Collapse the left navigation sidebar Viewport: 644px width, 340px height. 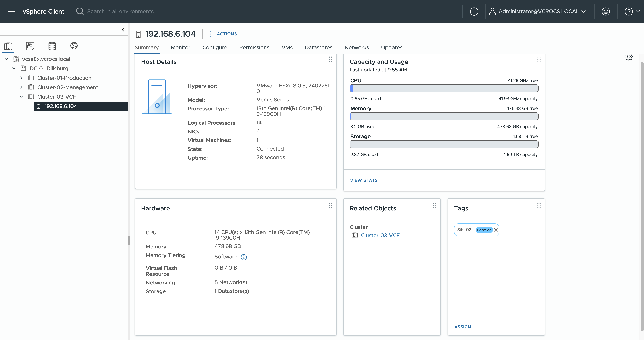click(123, 30)
